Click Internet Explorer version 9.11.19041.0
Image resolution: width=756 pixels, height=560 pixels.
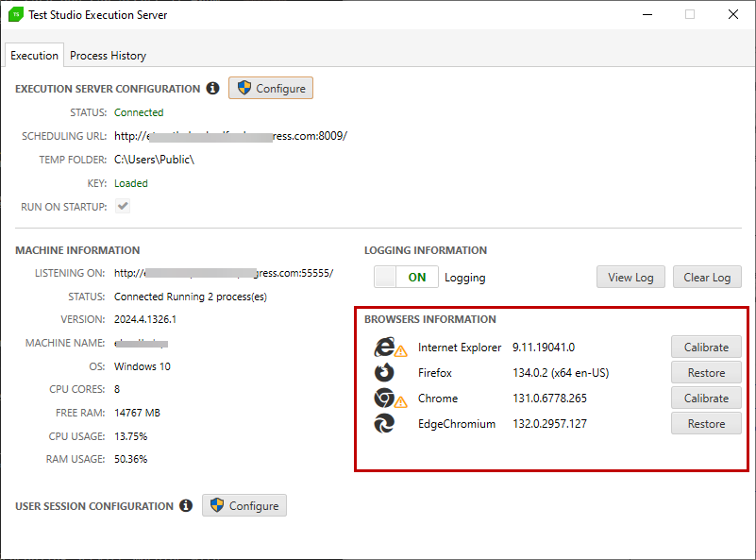544,348
